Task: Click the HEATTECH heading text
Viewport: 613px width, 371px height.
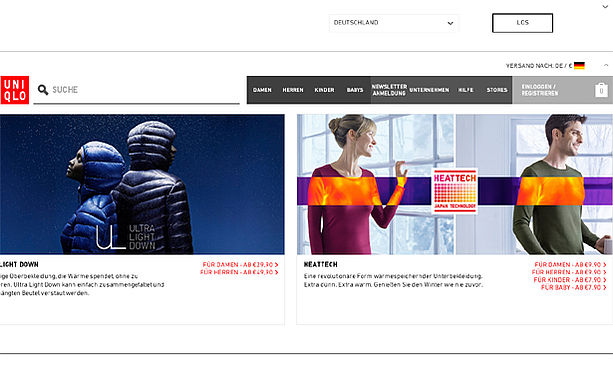Action: coord(321,265)
